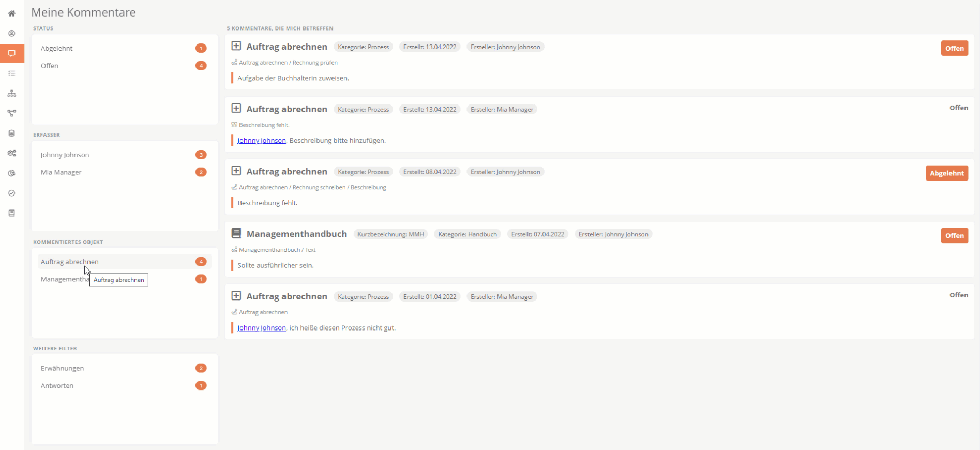
Task: Open Johnny Johnson mention in 'ich heiße diesen Prozess' comment
Action: pyautogui.click(x=262, y=328)
